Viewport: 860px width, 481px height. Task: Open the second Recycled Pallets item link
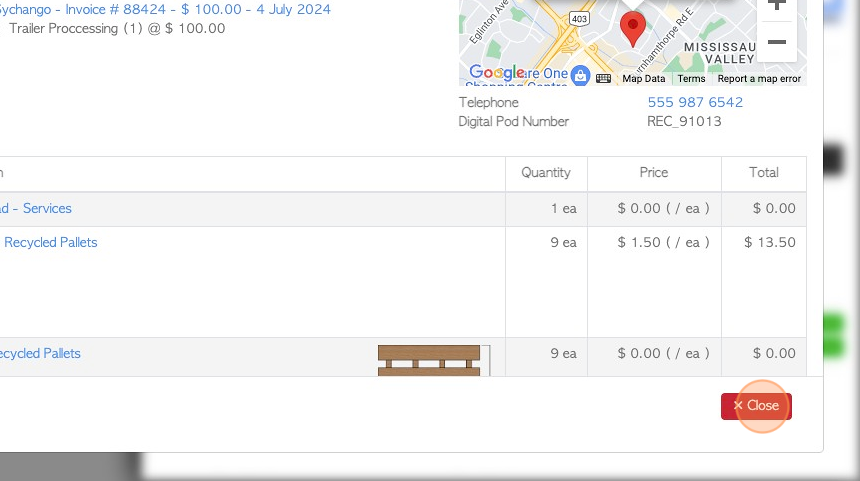click(40, 353)
